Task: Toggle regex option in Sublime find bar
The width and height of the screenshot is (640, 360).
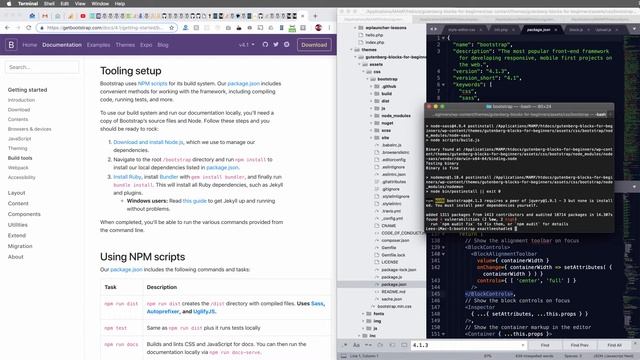Action: [345, 345]
